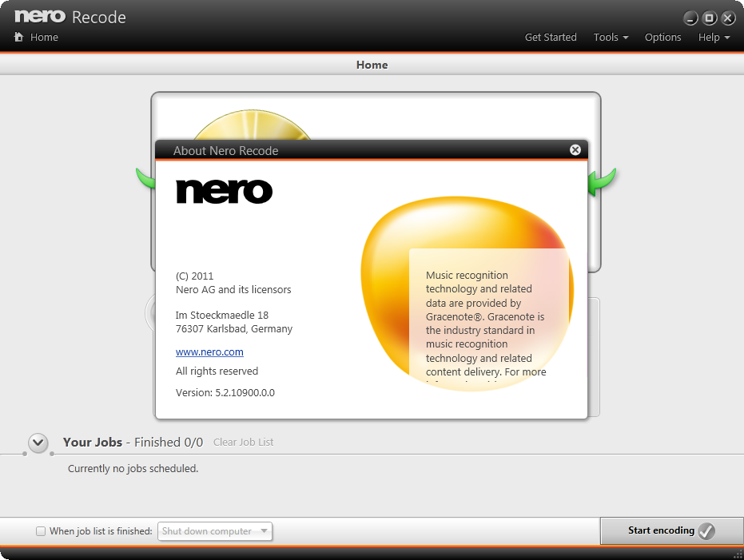Click the window resize grip in the corner

point(738,554)
